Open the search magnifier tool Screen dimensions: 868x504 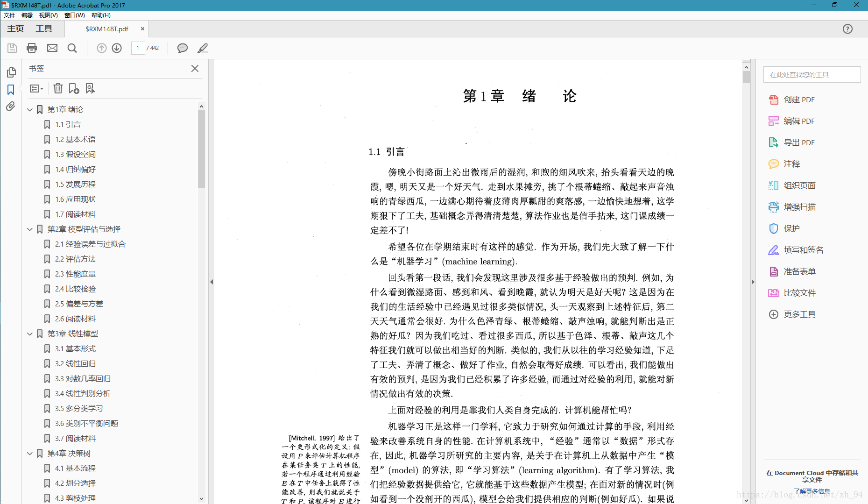coord(72,48)
